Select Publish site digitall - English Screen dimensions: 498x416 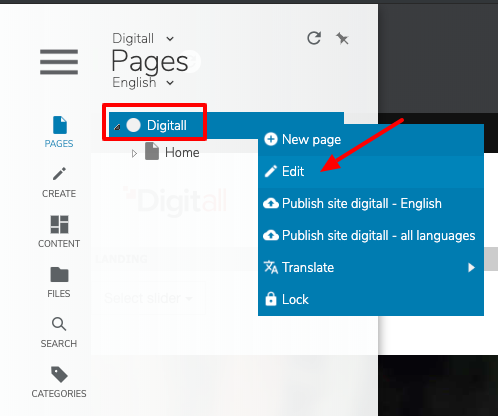click(371, 204)
